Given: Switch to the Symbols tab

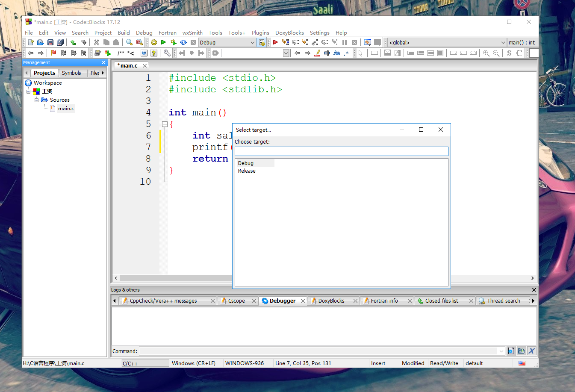Looking at the screenshot, I should click(71, 73).
